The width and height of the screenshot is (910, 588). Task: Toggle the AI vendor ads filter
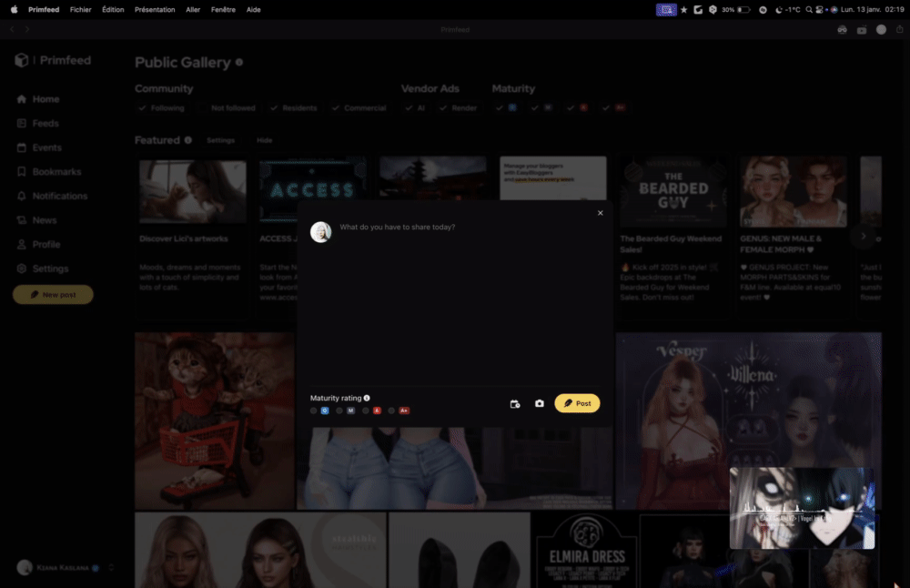(x=415, y=108)
